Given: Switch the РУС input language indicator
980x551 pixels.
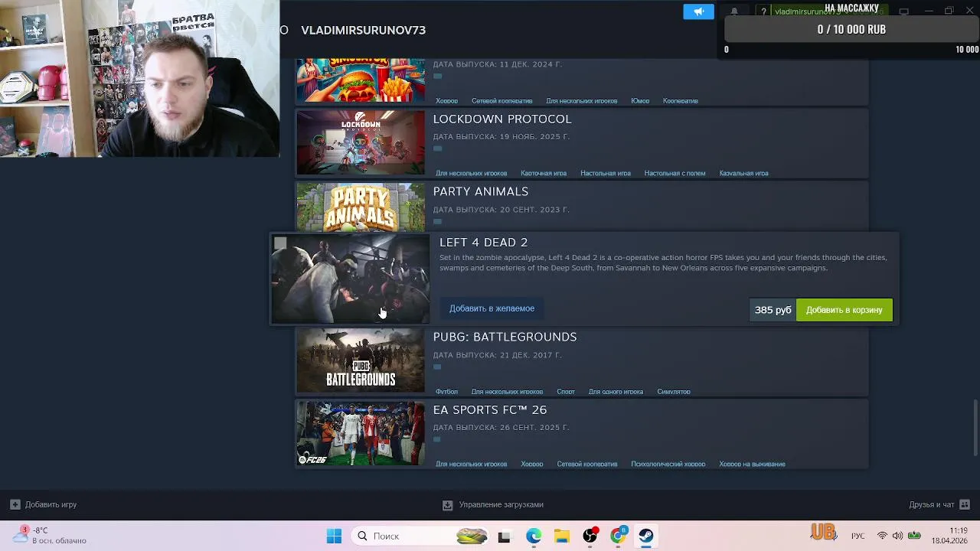Looking at the screenshot, I should tap(858, 536).
